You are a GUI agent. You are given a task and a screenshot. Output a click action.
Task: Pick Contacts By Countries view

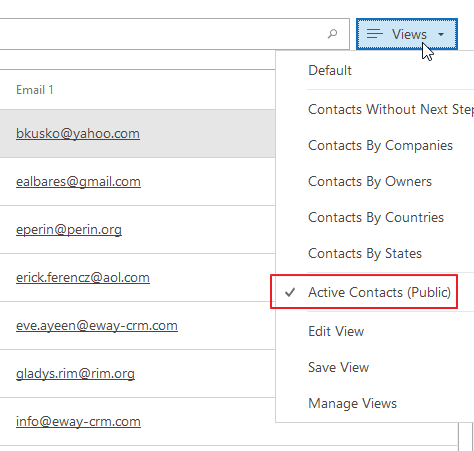click(x=376, y=217)
